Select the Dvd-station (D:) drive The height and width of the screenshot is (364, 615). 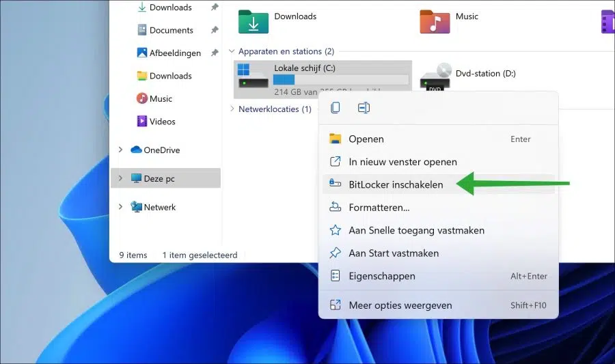click(468, 76)
